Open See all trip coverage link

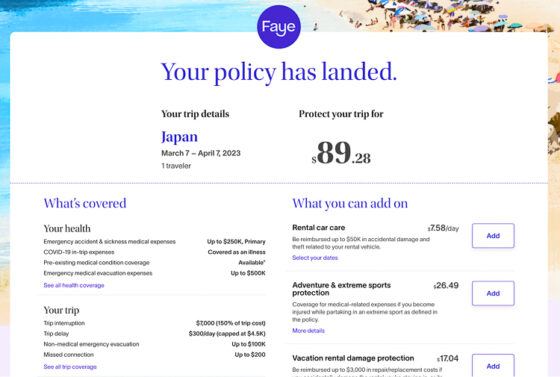point(70,367)
